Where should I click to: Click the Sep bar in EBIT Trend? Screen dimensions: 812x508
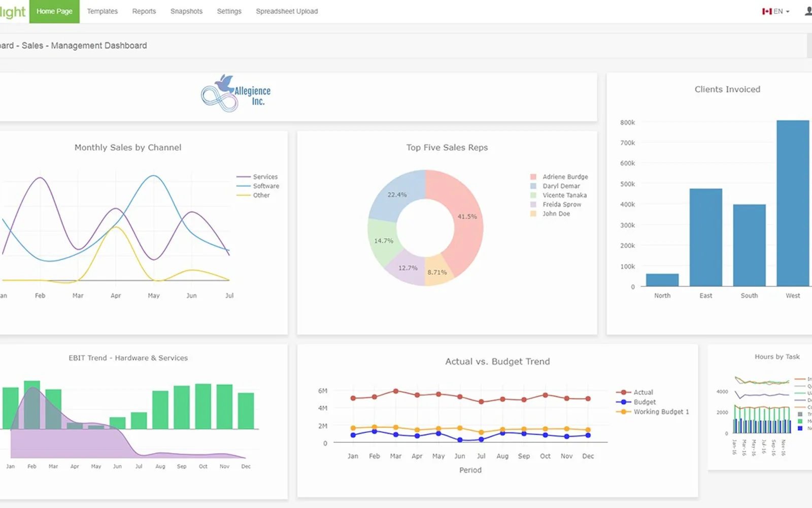182,407
